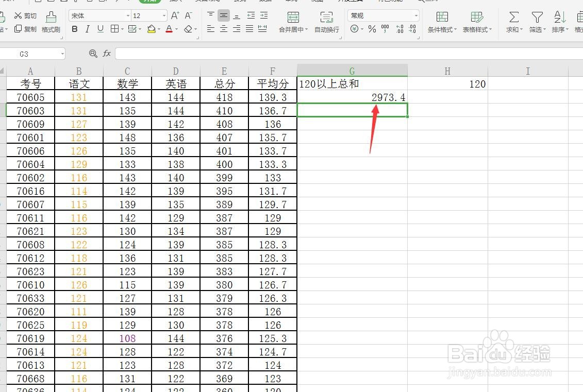
Task: Apply the percent style format
Action: (372, 29)
